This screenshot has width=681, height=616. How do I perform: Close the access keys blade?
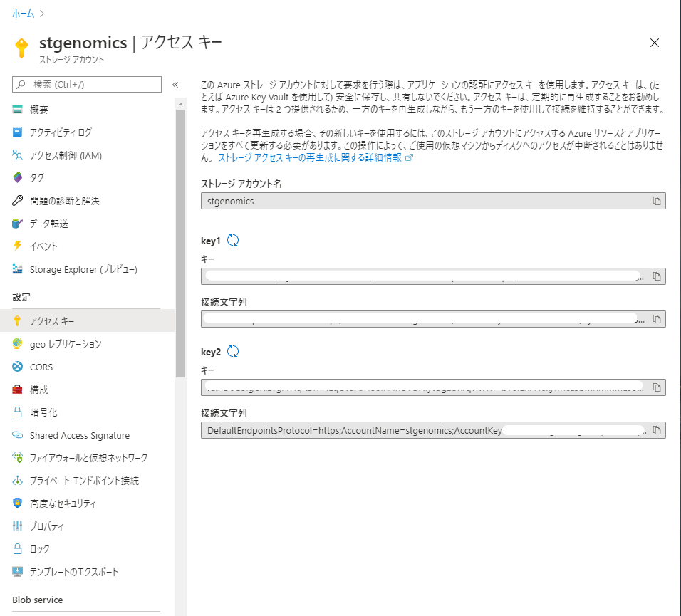point(654,43)
